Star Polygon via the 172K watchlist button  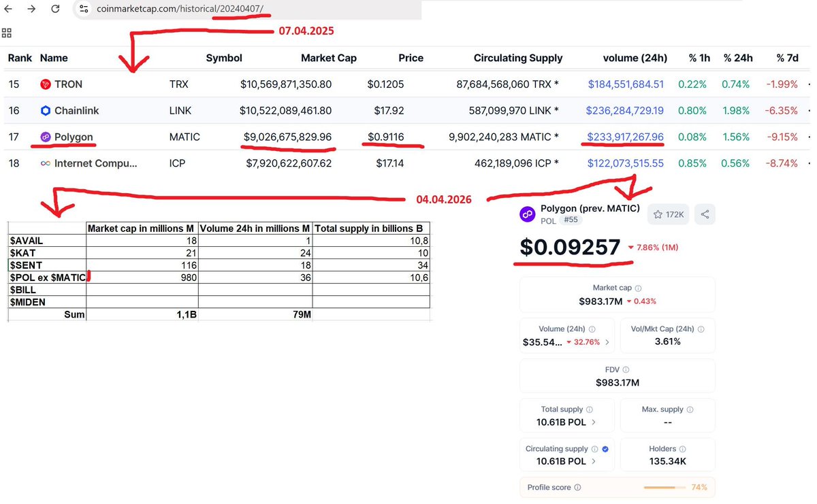[x=668, y=214]
